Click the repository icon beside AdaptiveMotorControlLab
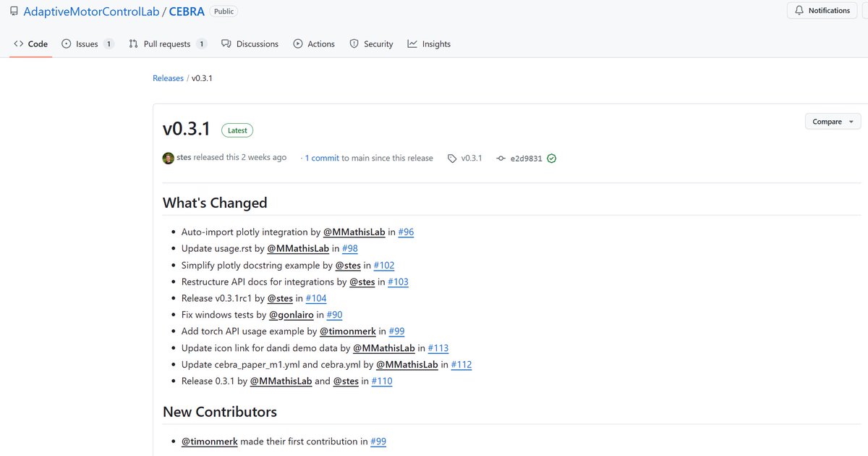The width and height of the screenshot is (868, 456). 14,12
